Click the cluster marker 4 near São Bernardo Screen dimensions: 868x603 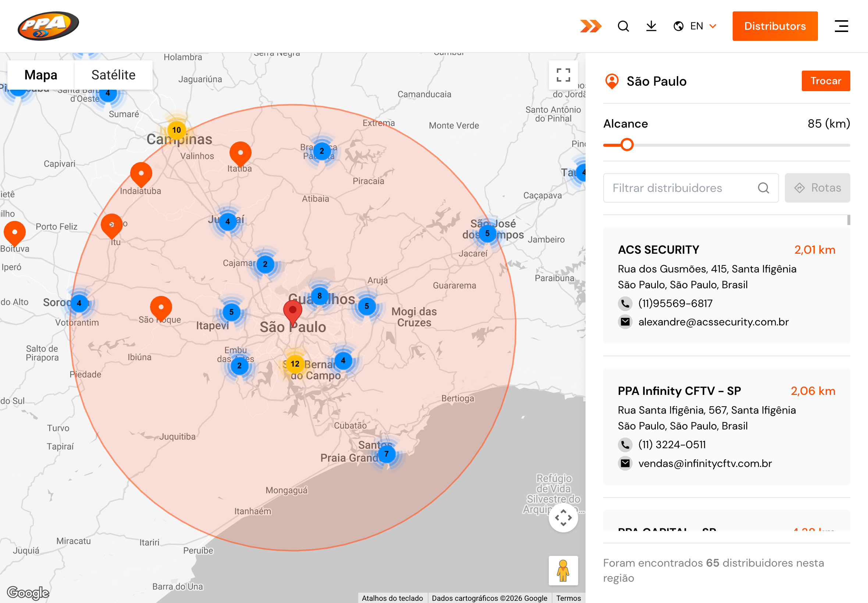343,360
